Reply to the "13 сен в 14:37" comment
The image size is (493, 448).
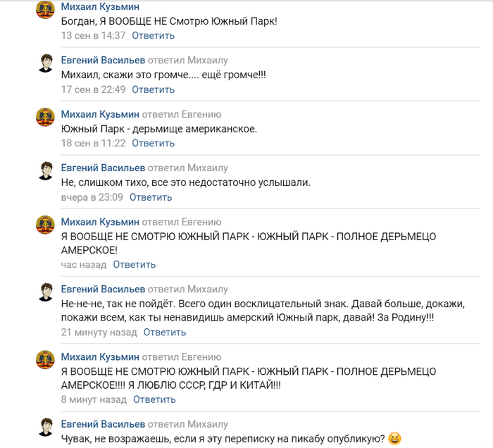[153, 35]
